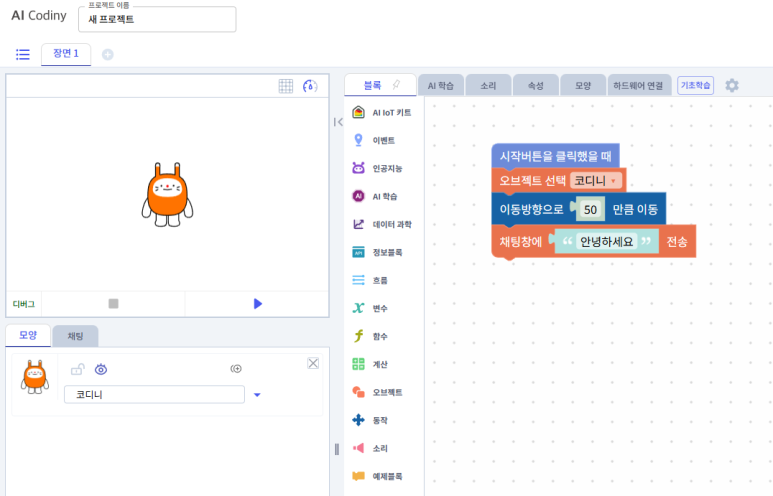
Task: Add a new scene with plus icon
Action: pos(107,54)
